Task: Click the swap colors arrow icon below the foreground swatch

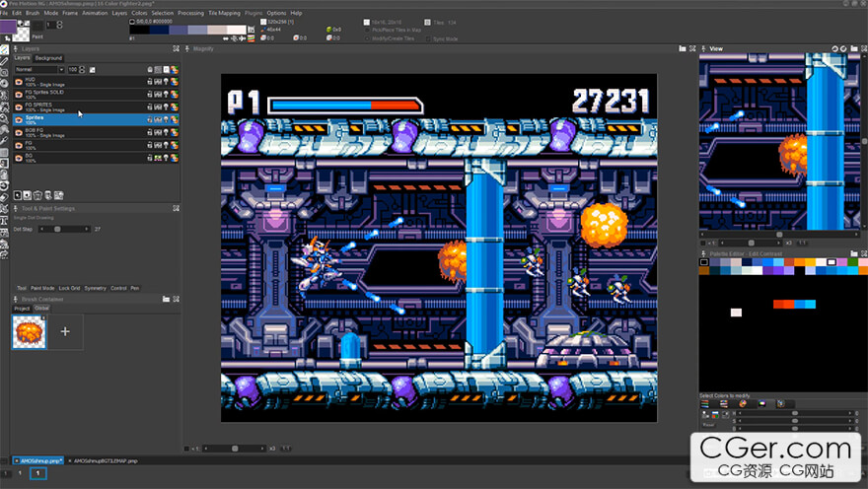Action: point(7,38)
